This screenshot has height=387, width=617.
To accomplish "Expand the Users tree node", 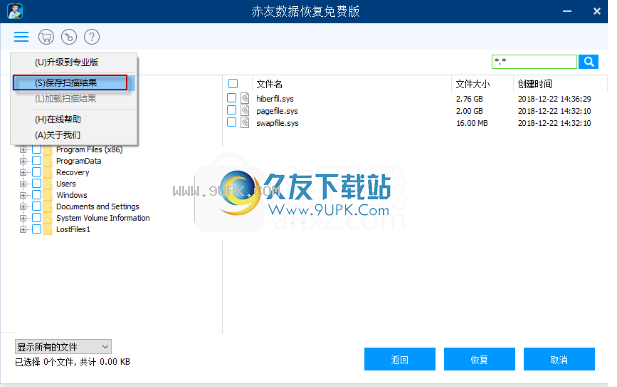I will (23, 184).
